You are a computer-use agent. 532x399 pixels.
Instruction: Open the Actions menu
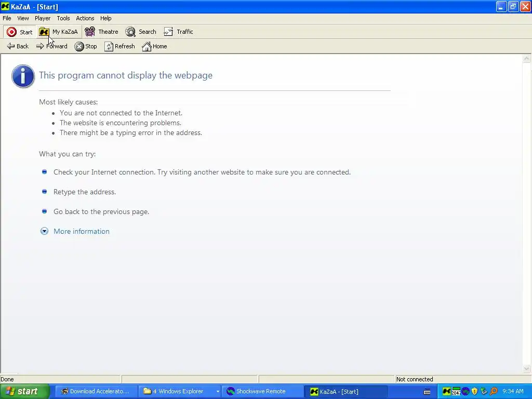tap(85, 18)
